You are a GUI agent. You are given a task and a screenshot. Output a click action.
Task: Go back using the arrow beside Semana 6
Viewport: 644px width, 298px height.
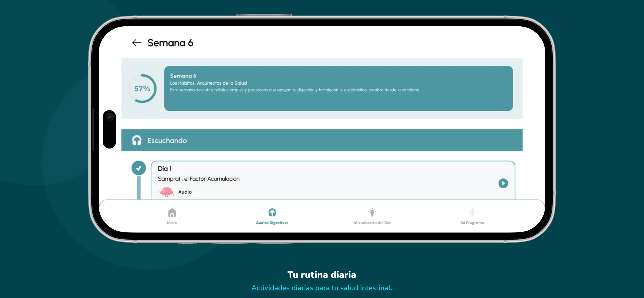pyautogui.click(x=137, y=43)
